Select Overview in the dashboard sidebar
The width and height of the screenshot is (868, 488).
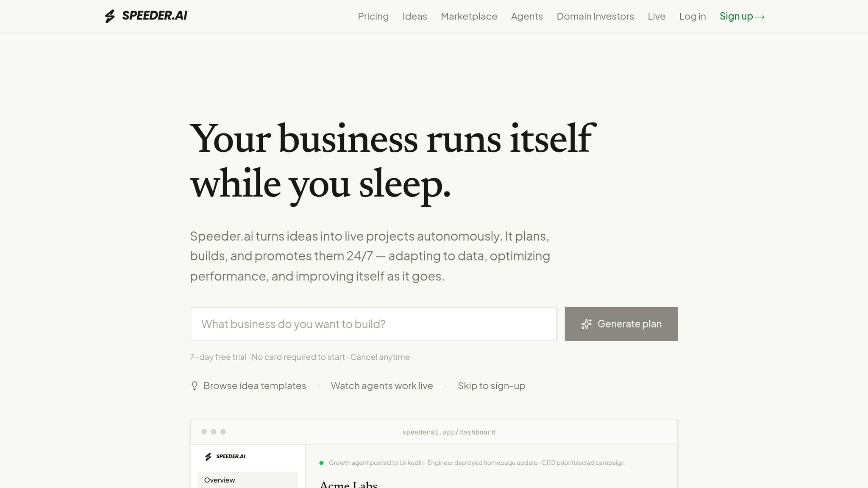click(x=220, y=480)
